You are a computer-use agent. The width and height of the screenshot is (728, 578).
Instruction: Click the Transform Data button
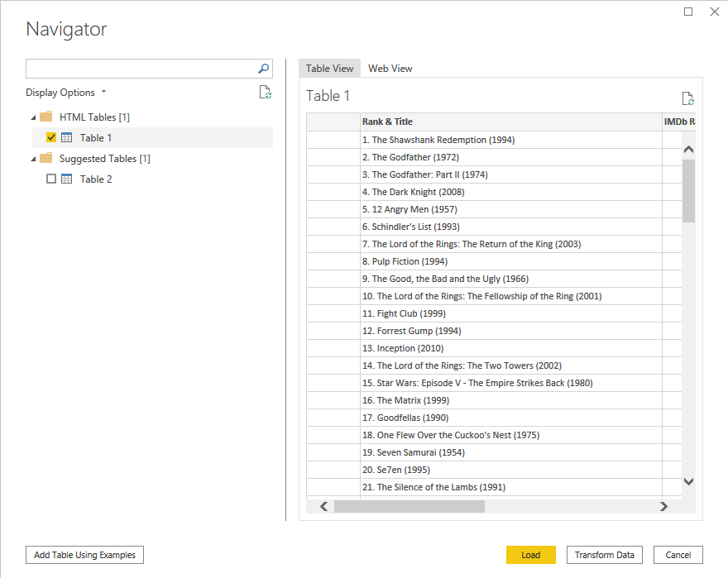pos(604,555)
